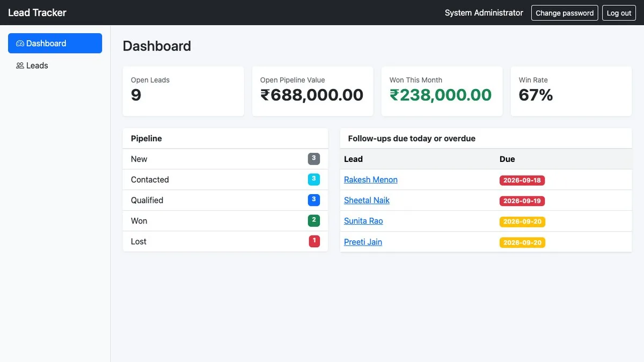The image size is (644, 362).
Task: Click the Won pipeline row
Action: [x=225, y=221]
